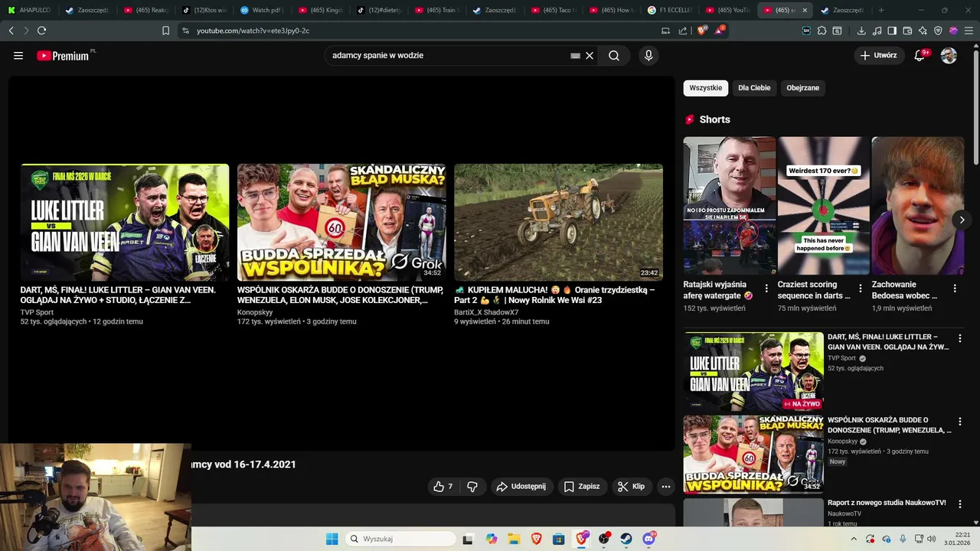Dislike the video with thumbs-down
Screen dimensions: 980x551
[x=472, y=486]
